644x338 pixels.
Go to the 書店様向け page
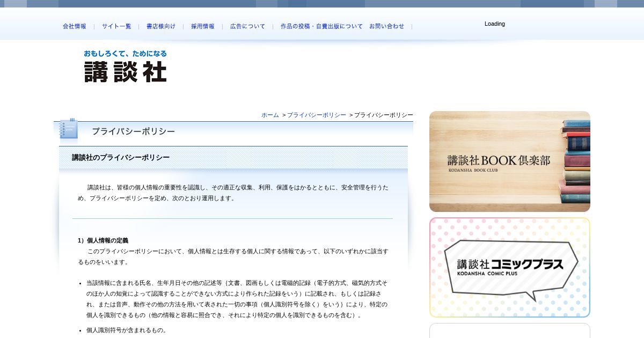(161, 26)
